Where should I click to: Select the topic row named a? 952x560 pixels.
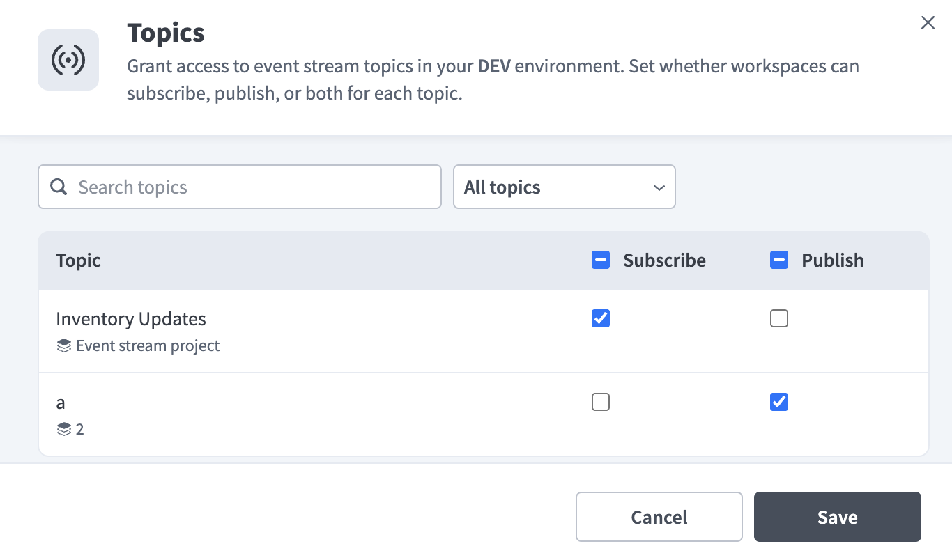point(484,414)
